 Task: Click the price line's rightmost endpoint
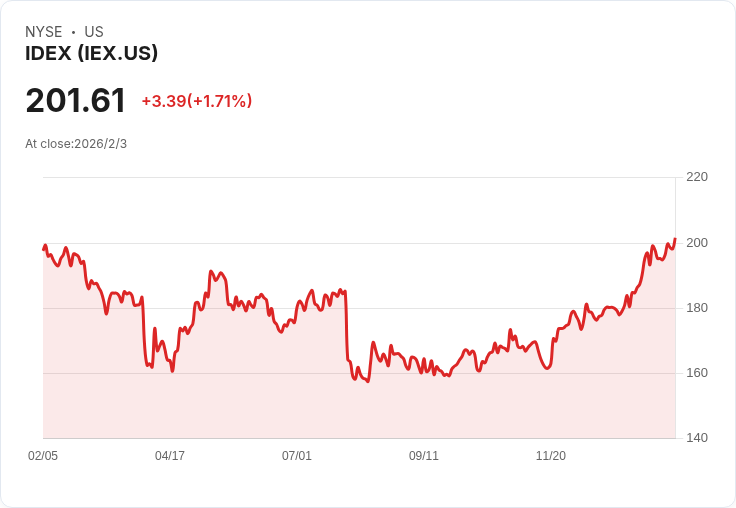click(x=675, y=239)
